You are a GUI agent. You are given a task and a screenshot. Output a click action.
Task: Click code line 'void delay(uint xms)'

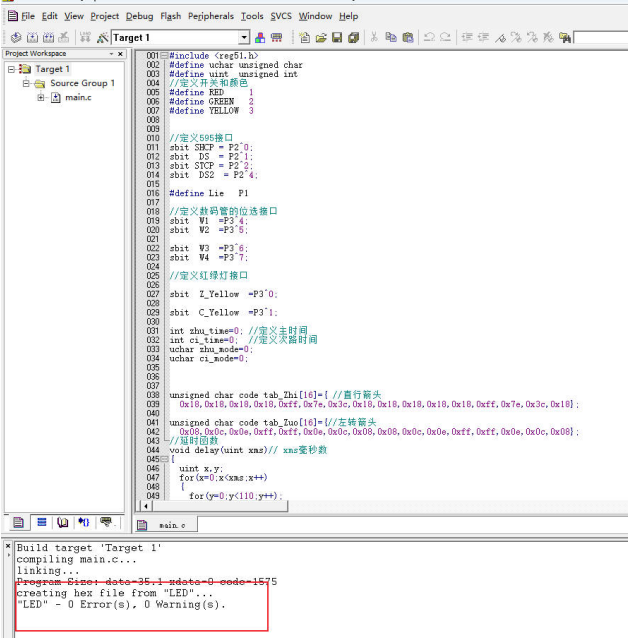point(248,450)
